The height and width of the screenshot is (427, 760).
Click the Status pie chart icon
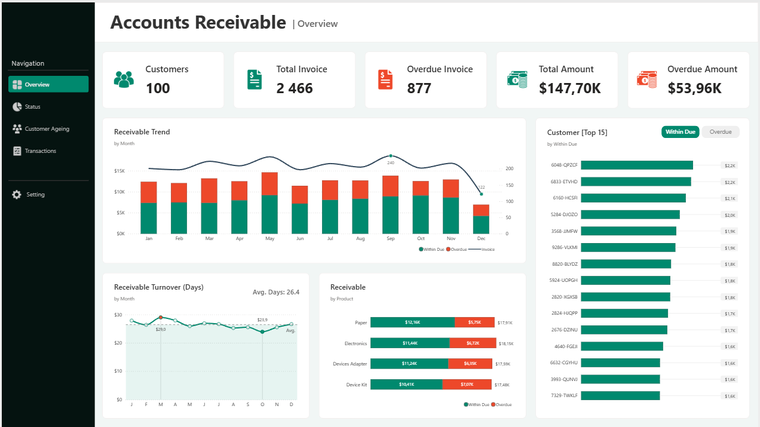(x=17, y=106)
